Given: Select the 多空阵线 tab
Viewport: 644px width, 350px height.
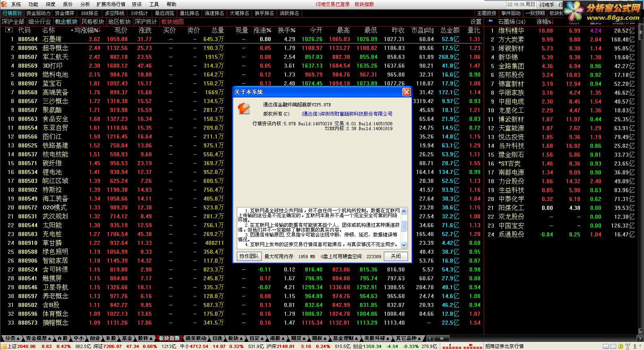Looking at the screenshot, I should 115,13.
